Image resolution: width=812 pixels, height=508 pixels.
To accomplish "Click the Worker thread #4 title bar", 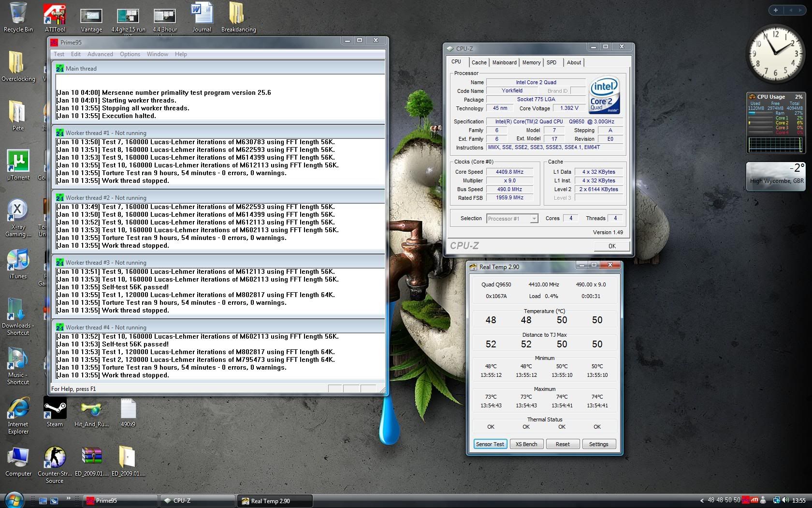I will pyautogui.click(x=219, y=327).
